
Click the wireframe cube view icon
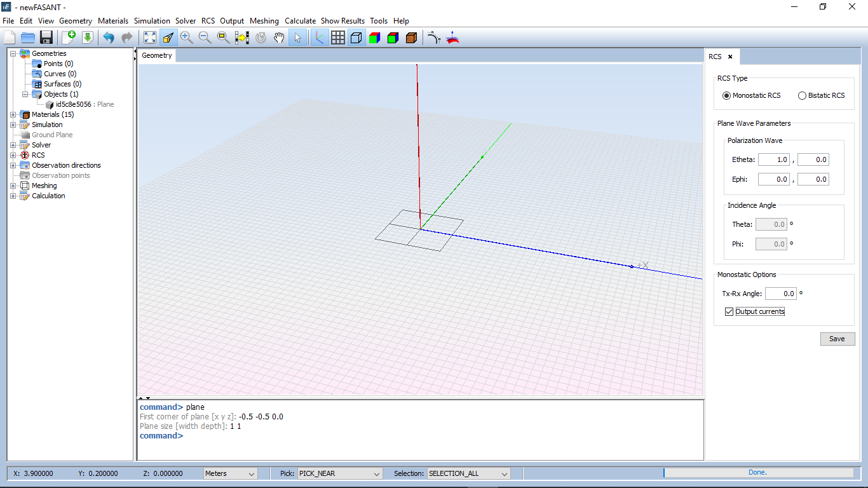click(x=356, y=37)
